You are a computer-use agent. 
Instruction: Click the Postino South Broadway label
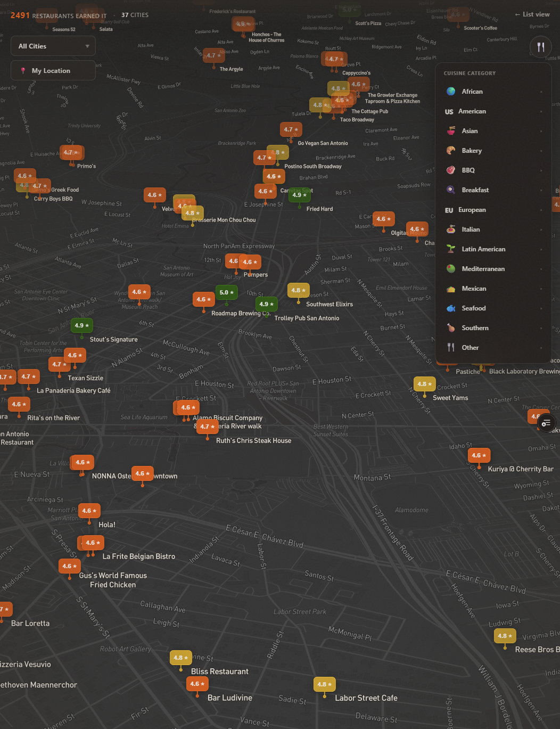313,166
